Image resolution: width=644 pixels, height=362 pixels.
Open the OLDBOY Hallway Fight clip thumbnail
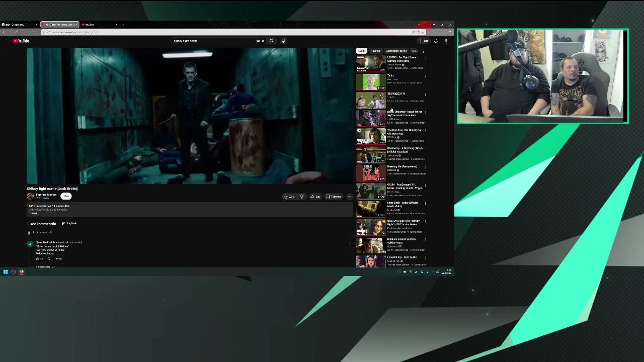click(371, 227)
